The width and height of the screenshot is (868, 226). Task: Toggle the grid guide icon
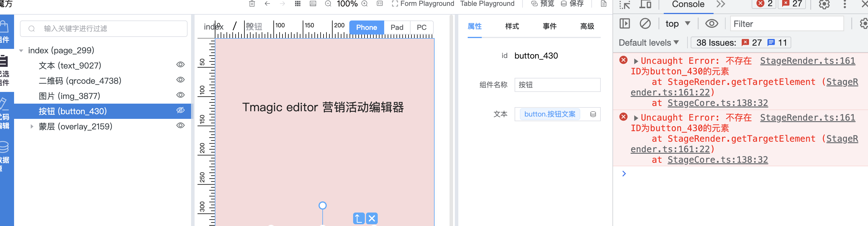(x=297, y=4)
